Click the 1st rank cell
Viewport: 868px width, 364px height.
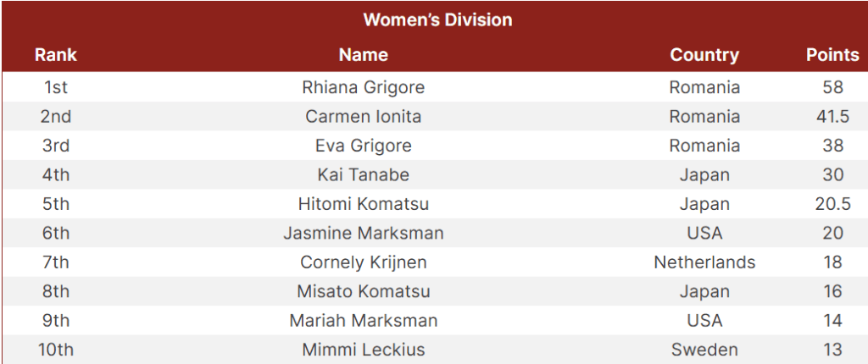[x=56, y=87]
